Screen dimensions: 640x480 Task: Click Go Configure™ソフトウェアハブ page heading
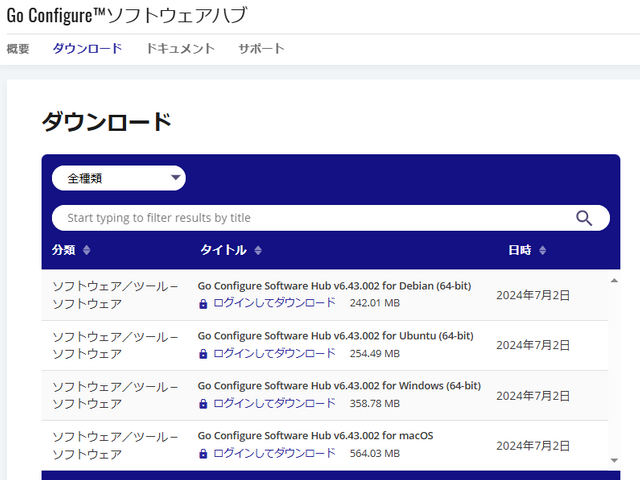pos(127,16)
